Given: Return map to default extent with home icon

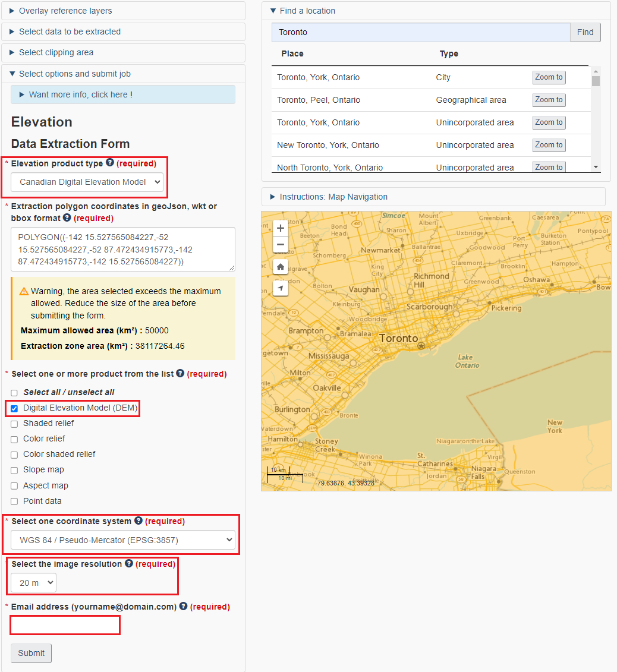Looking at the screenshot, I should tap(280, 266).
